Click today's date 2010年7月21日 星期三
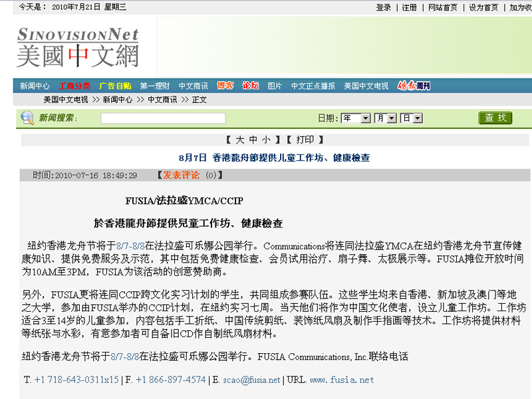Viewport: 532px width, 399px height. (x=89, y=7)
